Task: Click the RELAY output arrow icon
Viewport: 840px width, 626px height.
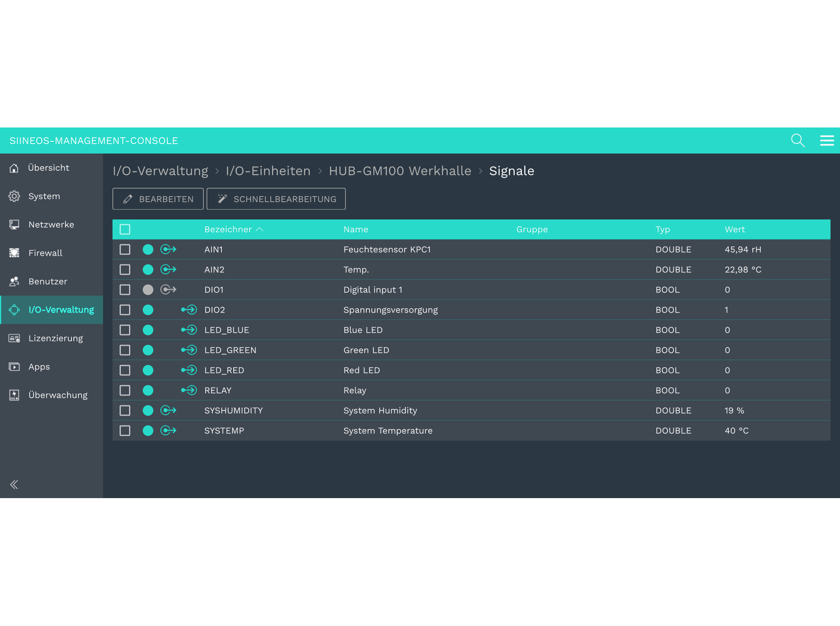Action: click(x=189, y=390)
